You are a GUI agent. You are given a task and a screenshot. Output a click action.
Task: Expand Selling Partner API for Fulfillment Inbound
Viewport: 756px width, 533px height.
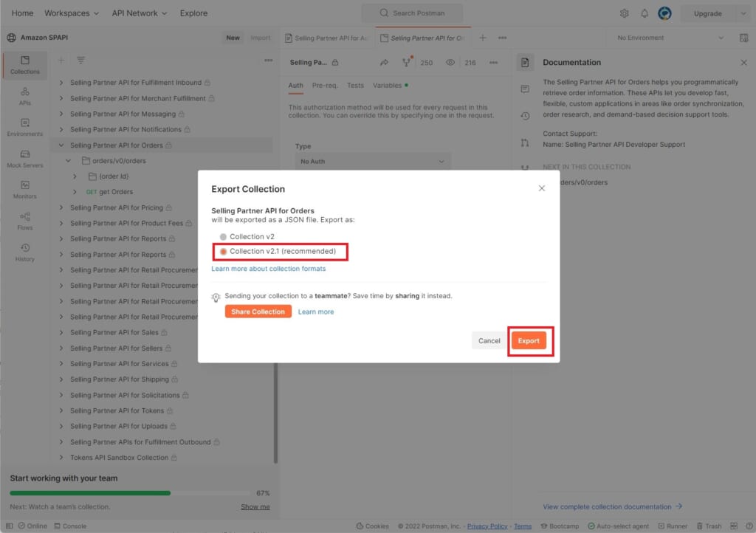(61, 83)
